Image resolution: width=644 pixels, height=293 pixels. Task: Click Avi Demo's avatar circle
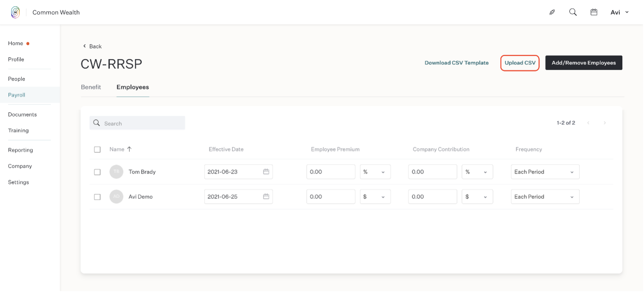pyautogui.click(x=116, y=197)
